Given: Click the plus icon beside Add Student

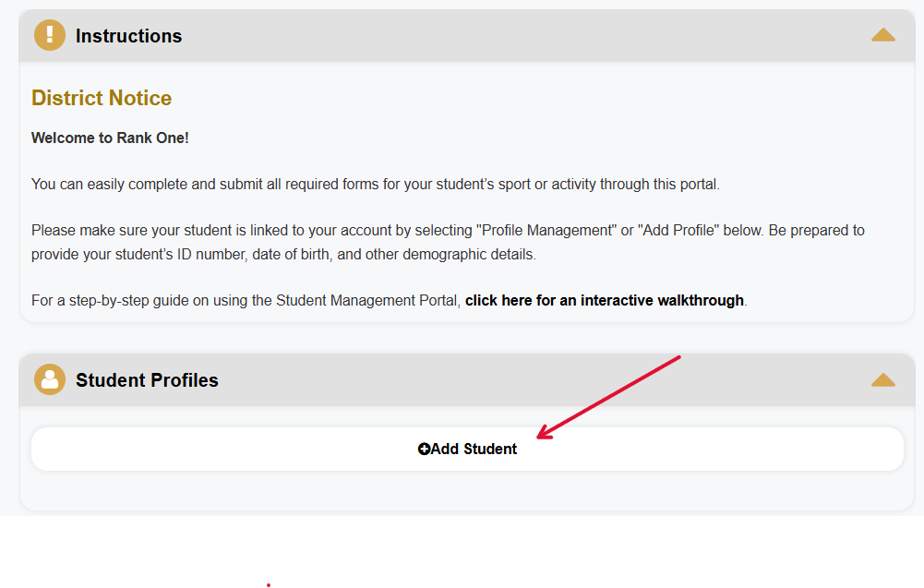Looking at the screenshot, I should 424,449.
